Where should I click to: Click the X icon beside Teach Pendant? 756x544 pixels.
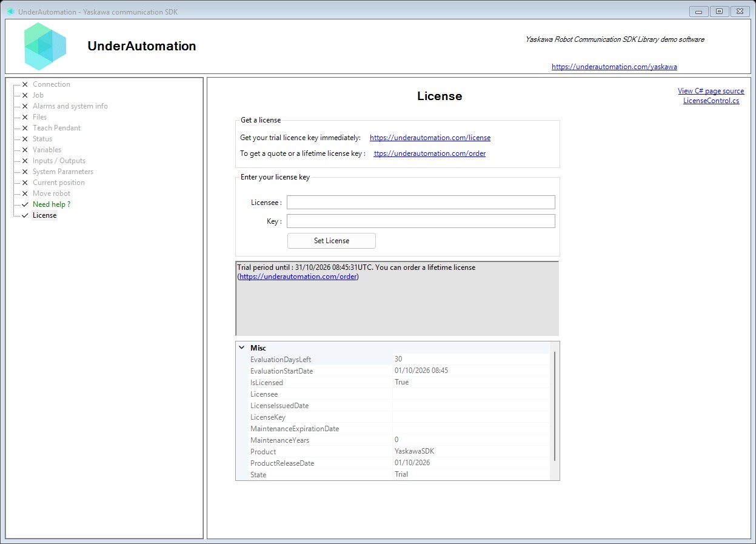(x=25, y=128)
